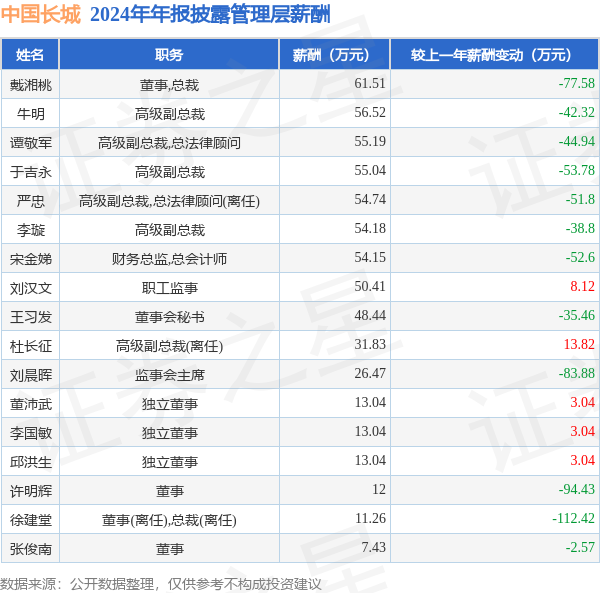Image resolution: width=600 pixels, height=593 pixels.
Task: Click the salary value 54.18
Action: (370, 229)
